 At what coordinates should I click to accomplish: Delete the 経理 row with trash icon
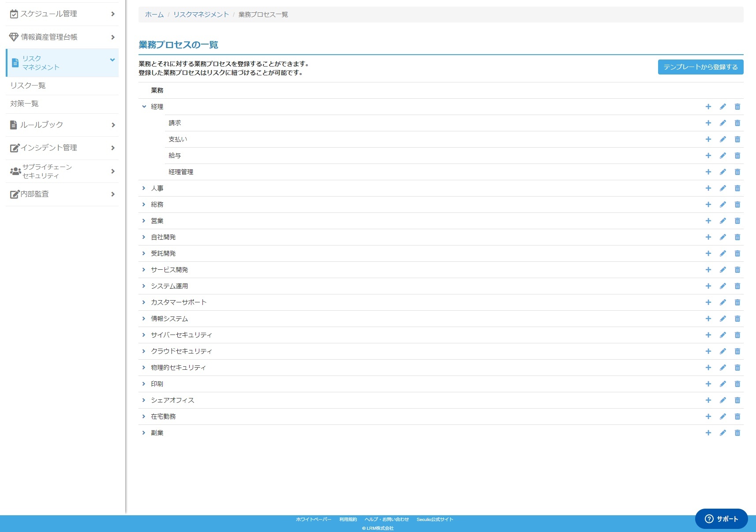point(737,107)
